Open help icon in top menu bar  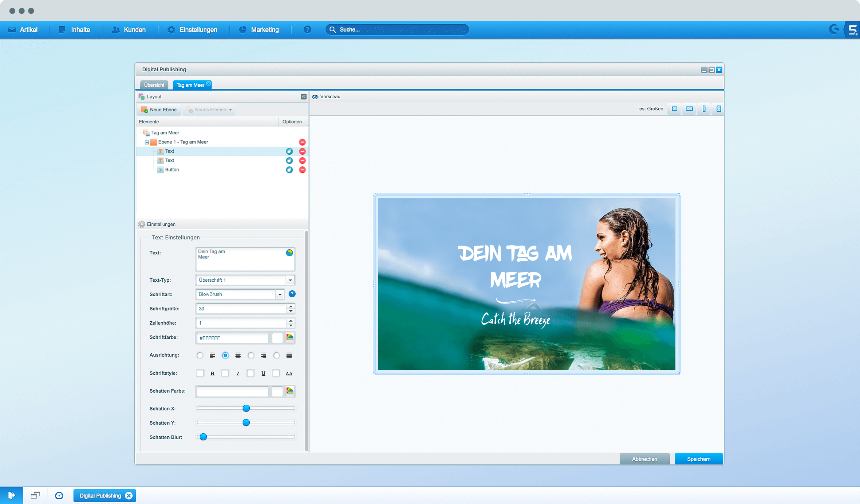click(307, 30)
